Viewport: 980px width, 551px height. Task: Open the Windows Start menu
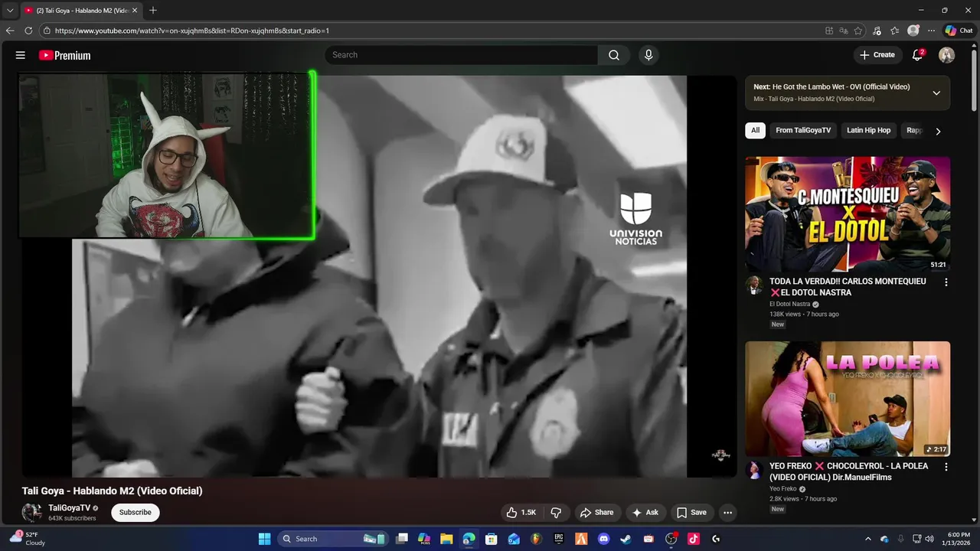pos(265,539)
